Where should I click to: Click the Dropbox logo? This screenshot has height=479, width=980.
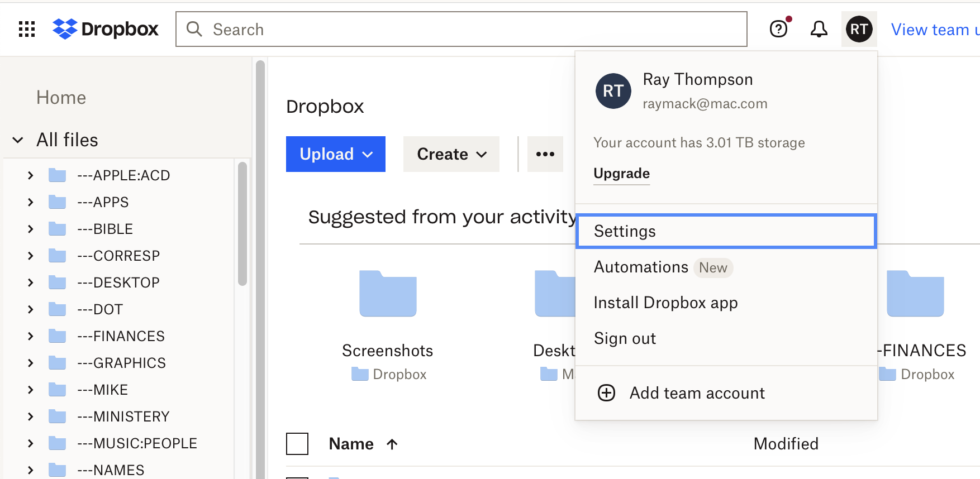(106, 29)
